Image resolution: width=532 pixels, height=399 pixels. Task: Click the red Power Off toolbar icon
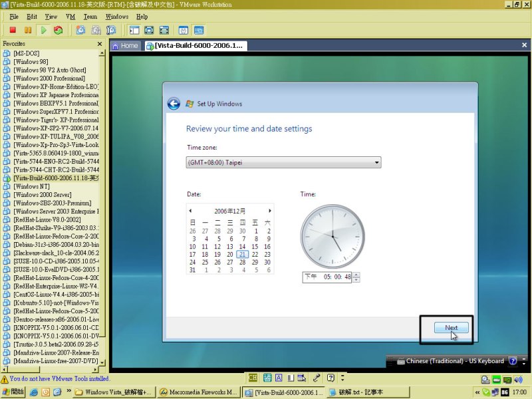(x=13, y=30)
